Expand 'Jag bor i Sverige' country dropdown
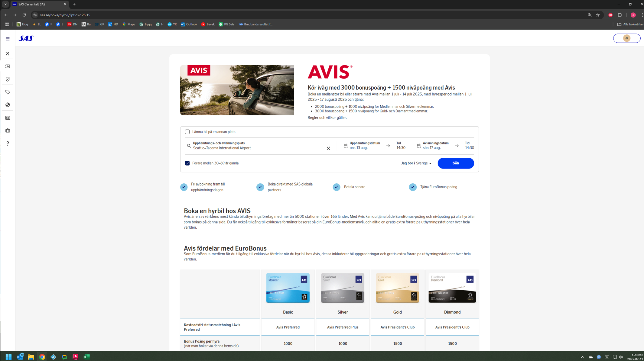This screenshot has height=361, width=644. click(x=416, y=163)
